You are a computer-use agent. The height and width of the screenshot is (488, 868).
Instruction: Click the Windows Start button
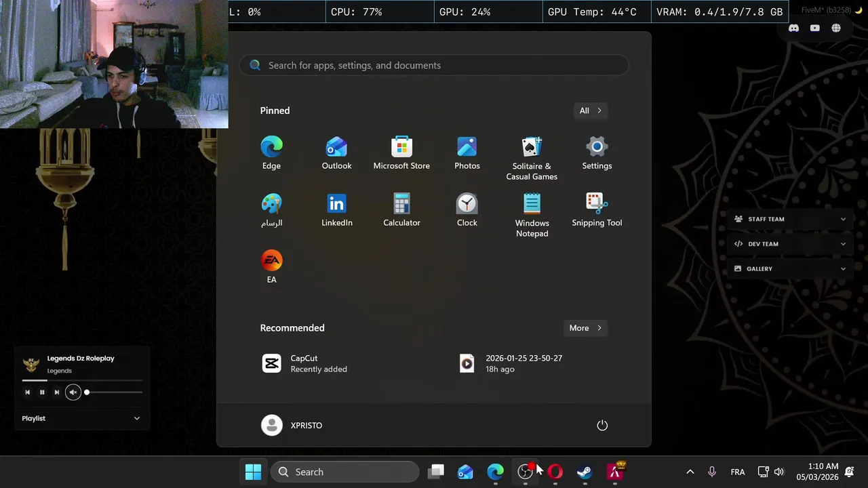pyautogui.click(x=253, y=472)
